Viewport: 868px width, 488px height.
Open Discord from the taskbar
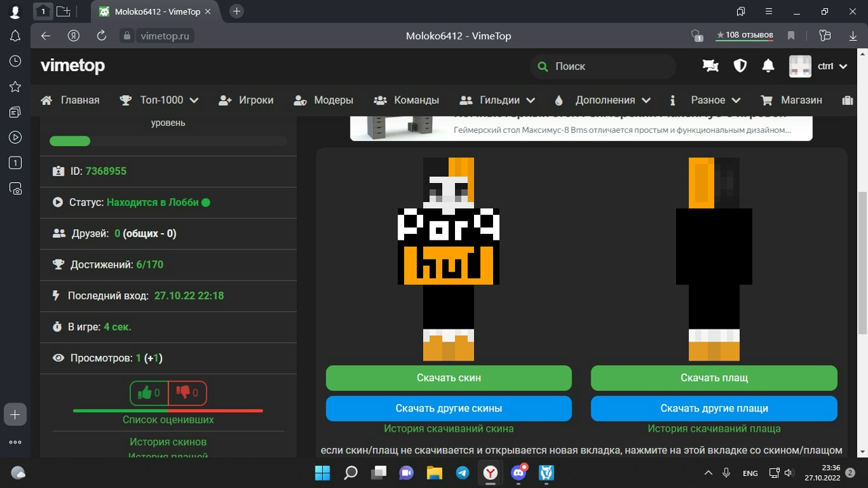[519, 472]
